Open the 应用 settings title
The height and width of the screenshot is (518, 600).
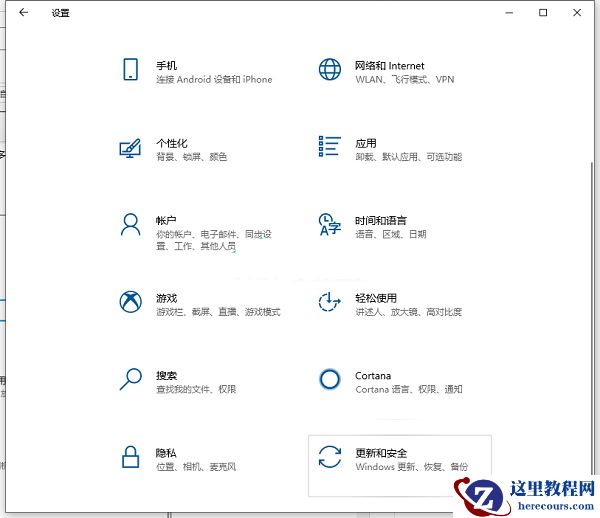pos(366,143)
